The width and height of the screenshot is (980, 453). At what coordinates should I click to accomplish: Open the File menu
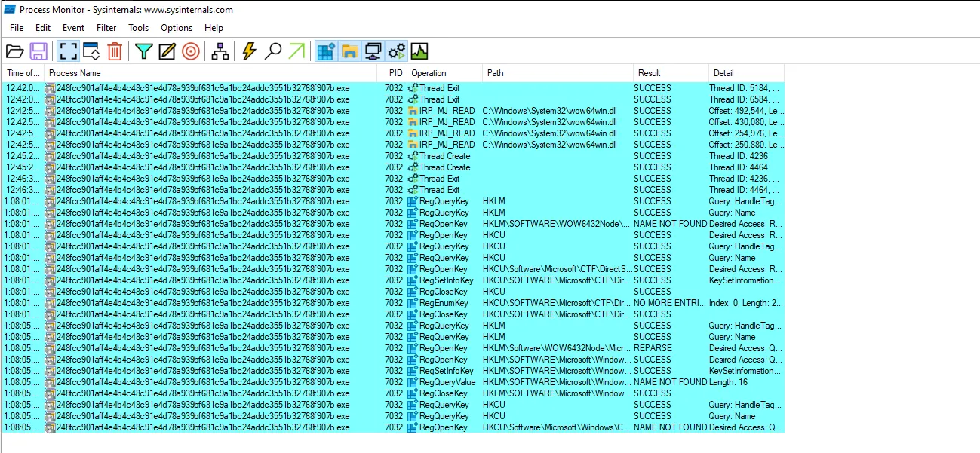[17, 28]
